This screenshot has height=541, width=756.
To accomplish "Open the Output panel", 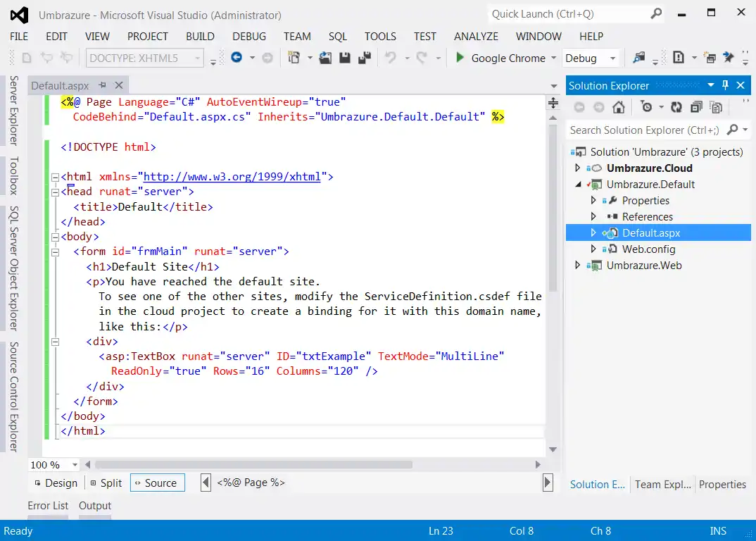I will 95,506.
